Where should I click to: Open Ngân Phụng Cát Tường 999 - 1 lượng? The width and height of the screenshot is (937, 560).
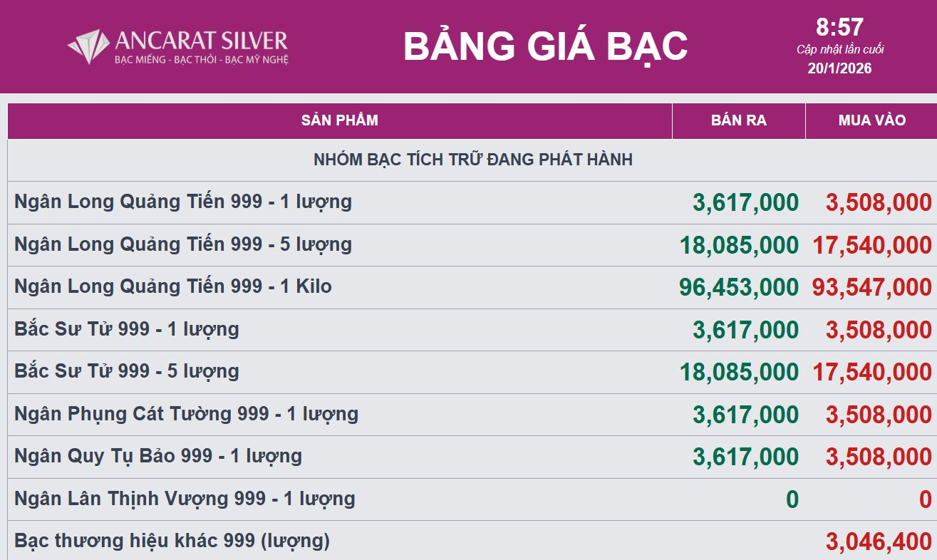tap(186, 414)
